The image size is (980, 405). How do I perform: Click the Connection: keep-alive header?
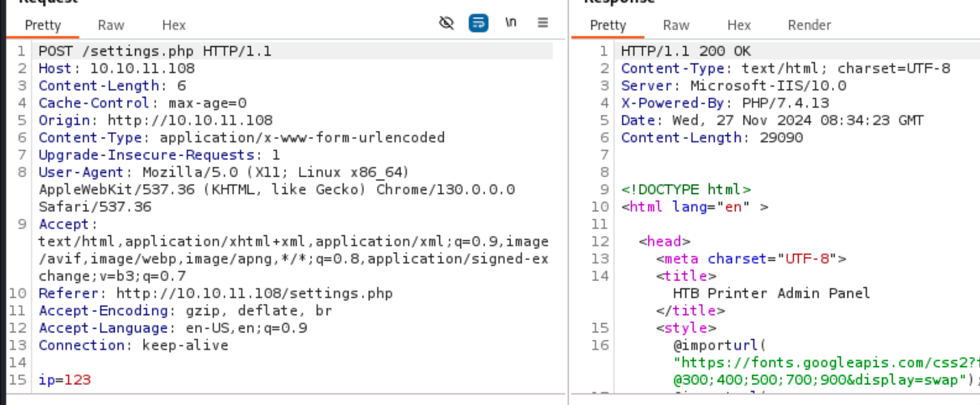pos(134,345)
